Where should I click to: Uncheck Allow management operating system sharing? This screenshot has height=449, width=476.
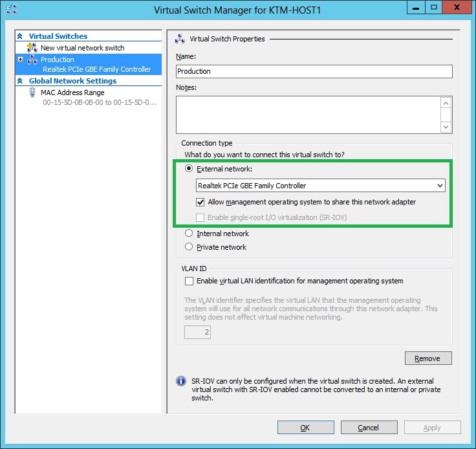[200, 203]
